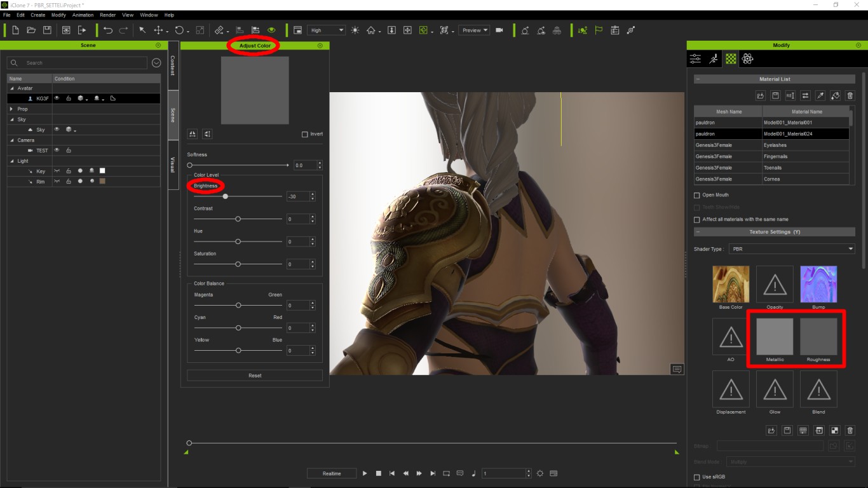Click the New Project file icon
868x488 pixels.
[x=15, y=30]
